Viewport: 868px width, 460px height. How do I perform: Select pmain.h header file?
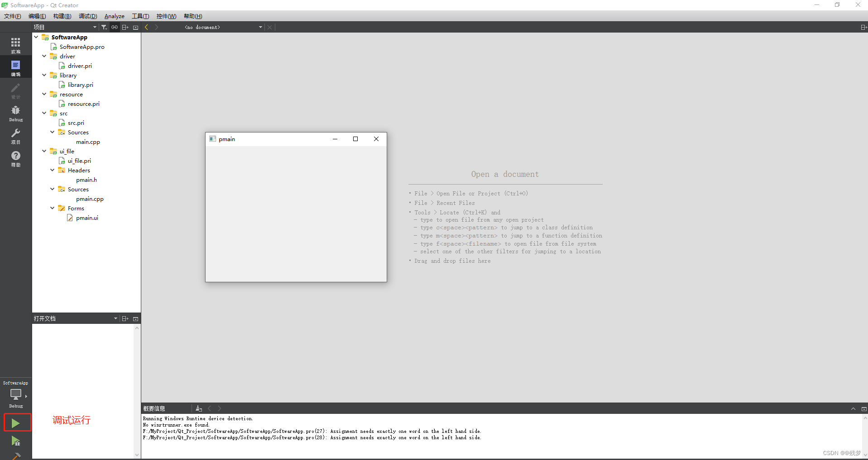coord(86,180)
